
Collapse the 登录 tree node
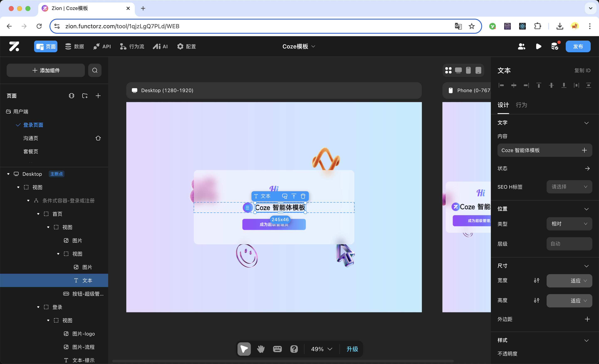click(x=38, y=307)
